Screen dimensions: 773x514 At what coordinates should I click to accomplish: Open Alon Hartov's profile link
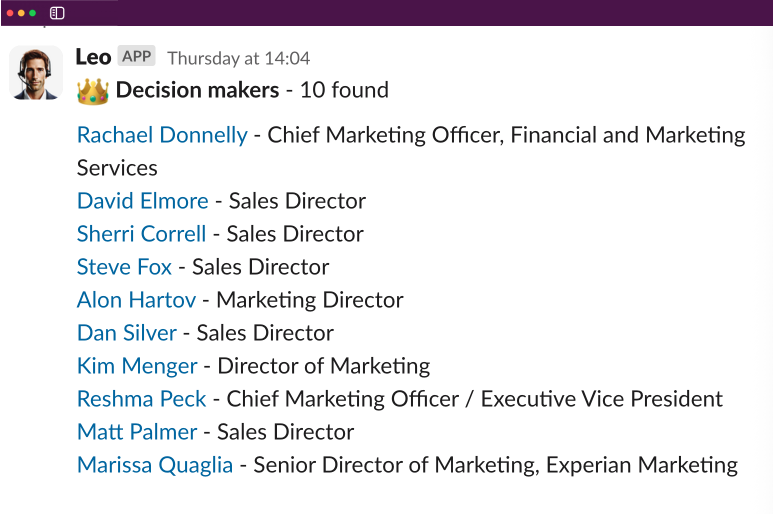[137, 300]
